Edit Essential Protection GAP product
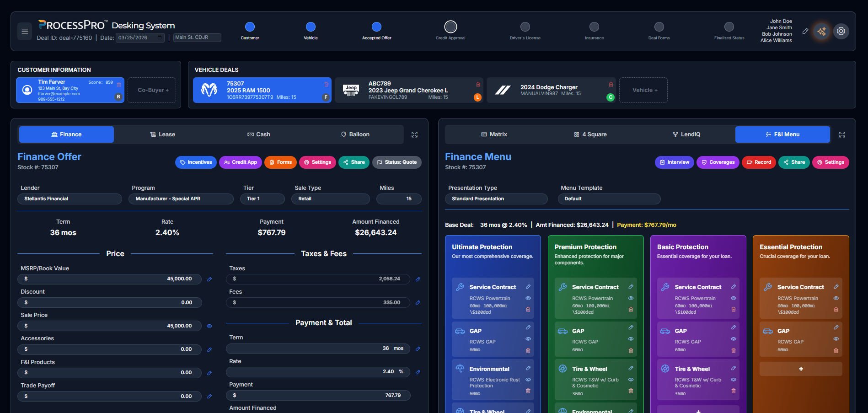 (x=836, y=327)
